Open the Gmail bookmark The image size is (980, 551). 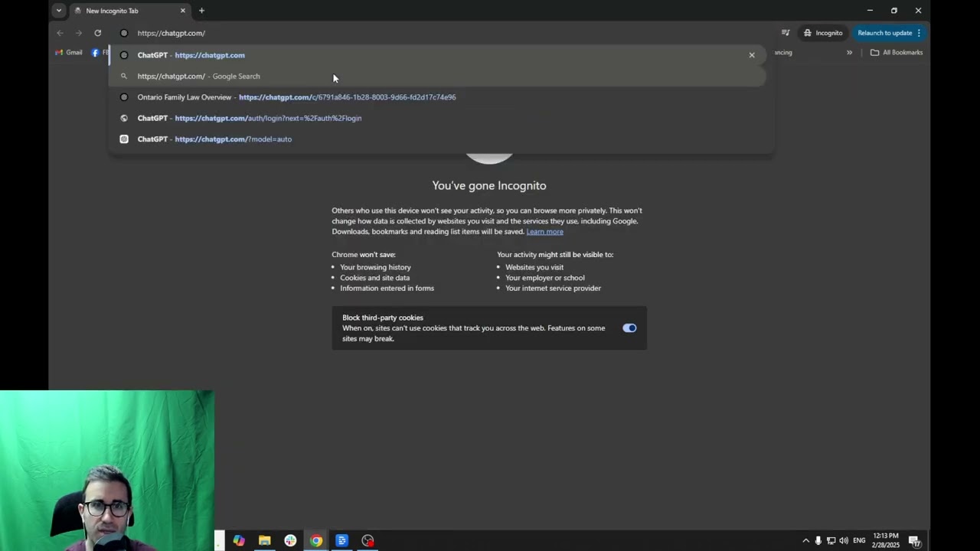click(x=69, y=53)
